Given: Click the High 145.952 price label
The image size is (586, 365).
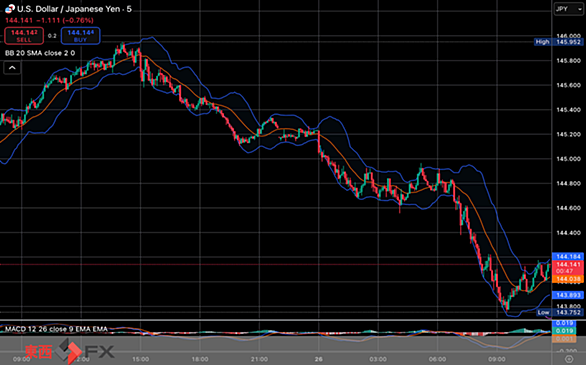Looking at the screenshot, I should [x=558, y=42].
